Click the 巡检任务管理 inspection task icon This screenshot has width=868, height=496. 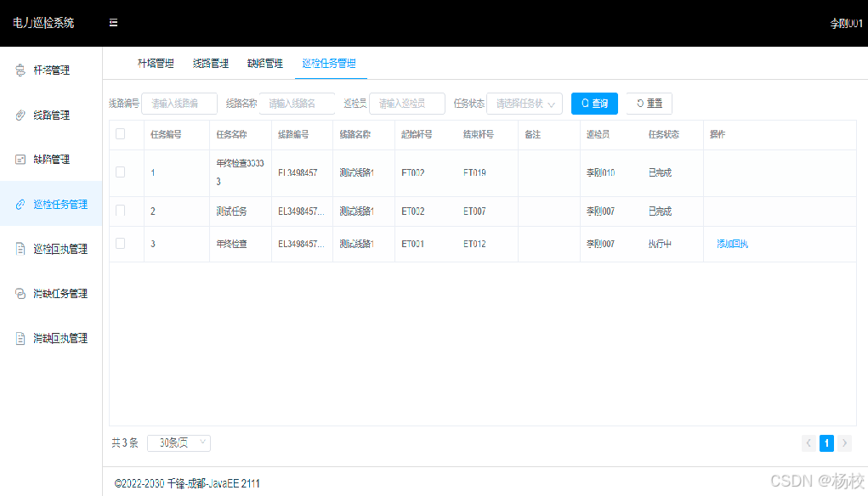click(19, 204)
